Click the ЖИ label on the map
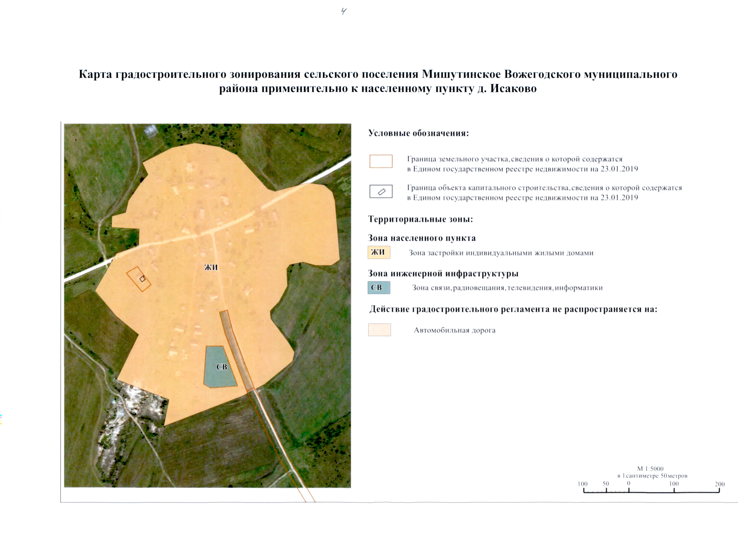The image size is (756, 535). tap(211, 267)
